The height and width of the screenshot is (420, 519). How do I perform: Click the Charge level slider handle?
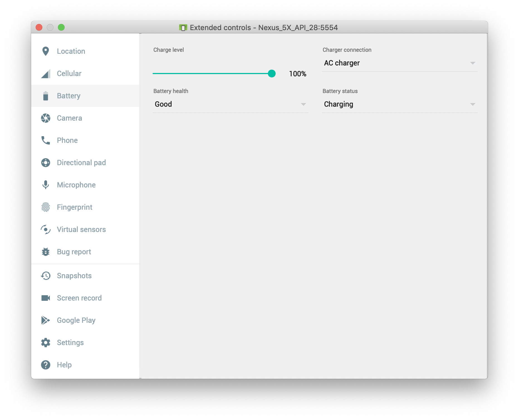pos(272,74)
